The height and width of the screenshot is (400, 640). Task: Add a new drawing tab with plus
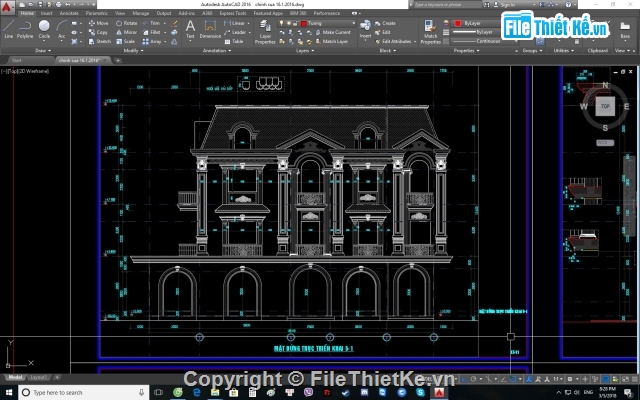pyautogui.click(x=118, y=60)
